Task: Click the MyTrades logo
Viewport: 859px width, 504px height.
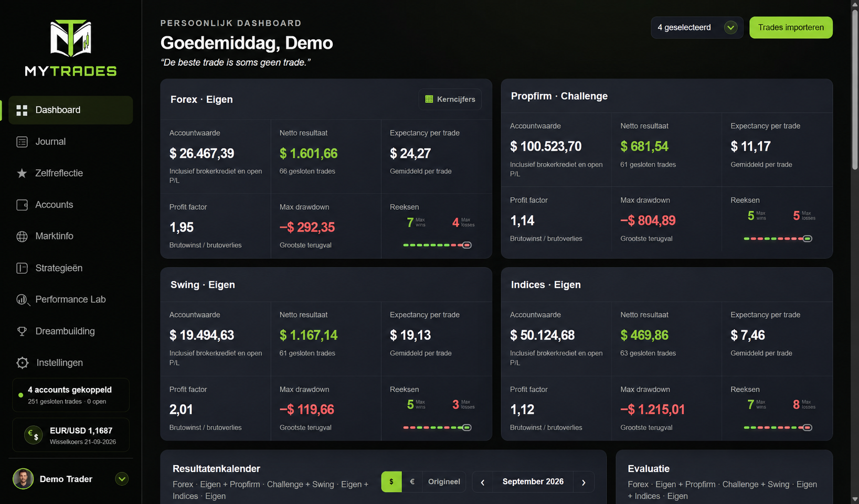Action: 71,48
